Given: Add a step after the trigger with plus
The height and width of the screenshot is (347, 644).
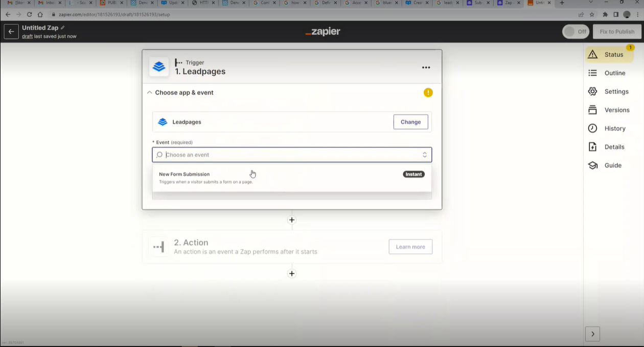Looking at the screenshot, I should click(292, 220).
